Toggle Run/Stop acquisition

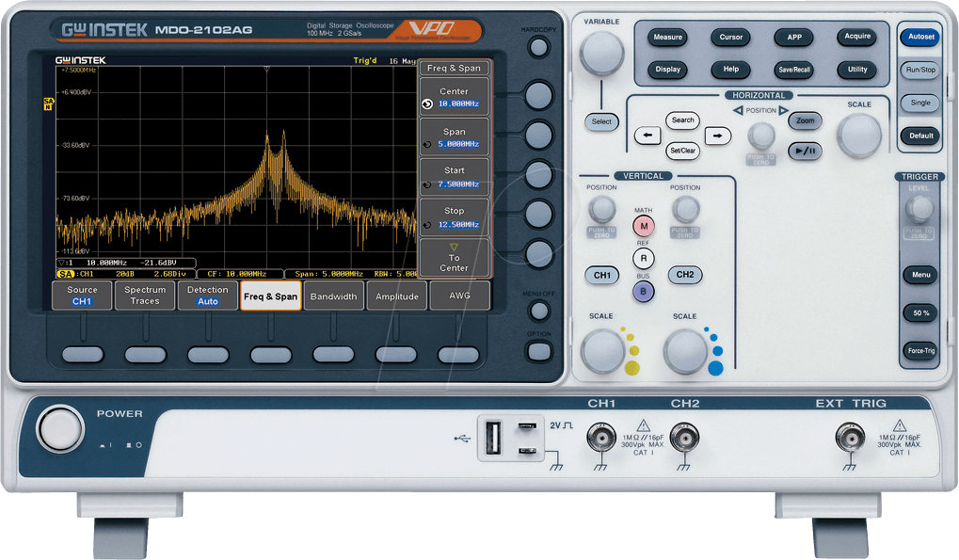coord(919,70)
